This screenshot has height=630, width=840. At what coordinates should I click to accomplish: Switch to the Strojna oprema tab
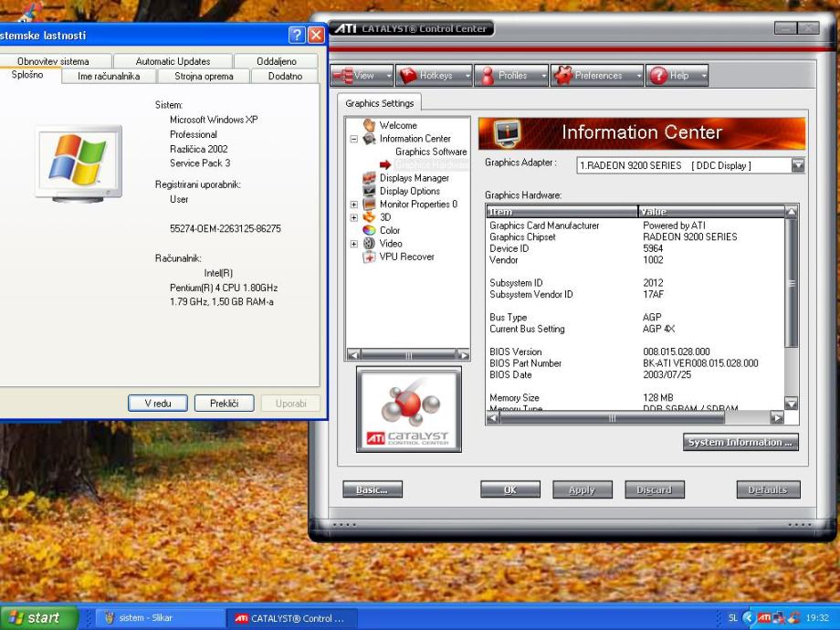[x=204, y=76]
